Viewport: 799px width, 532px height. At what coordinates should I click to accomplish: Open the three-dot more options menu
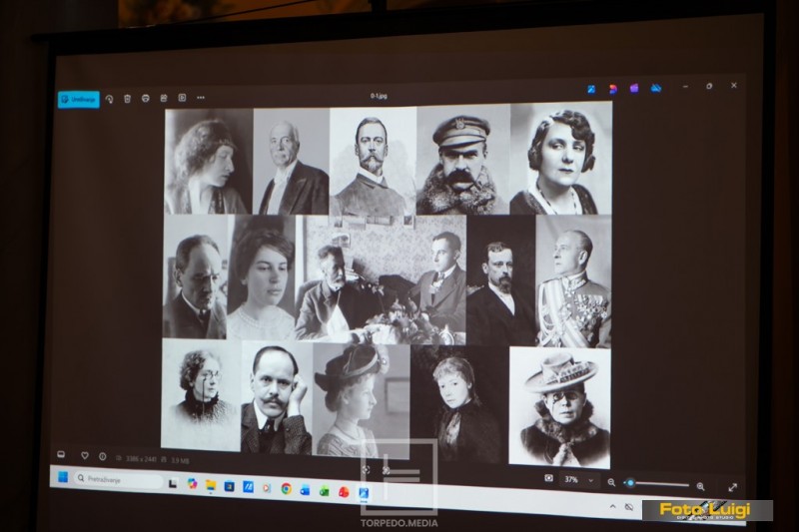pos(201,97)
